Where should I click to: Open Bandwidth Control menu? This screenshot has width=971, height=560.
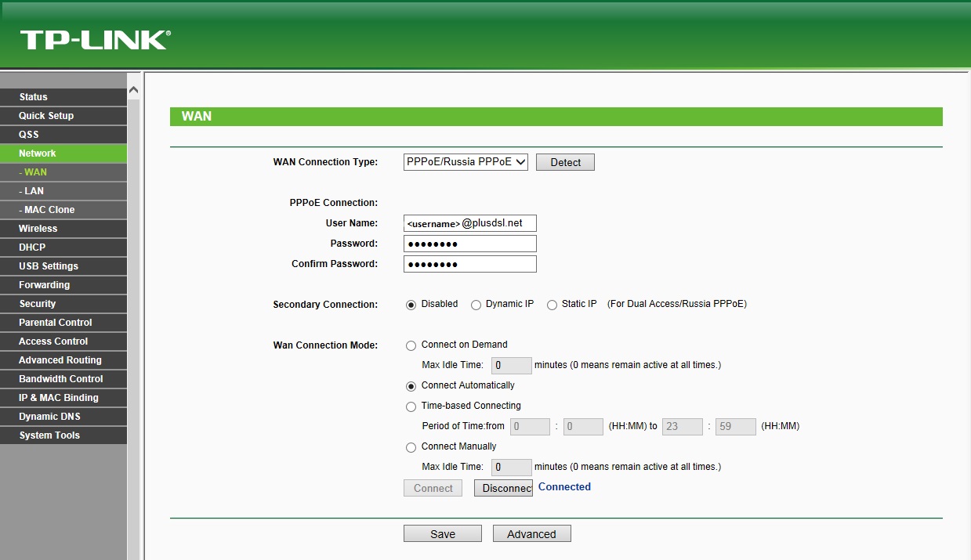[x=61, y=379]
